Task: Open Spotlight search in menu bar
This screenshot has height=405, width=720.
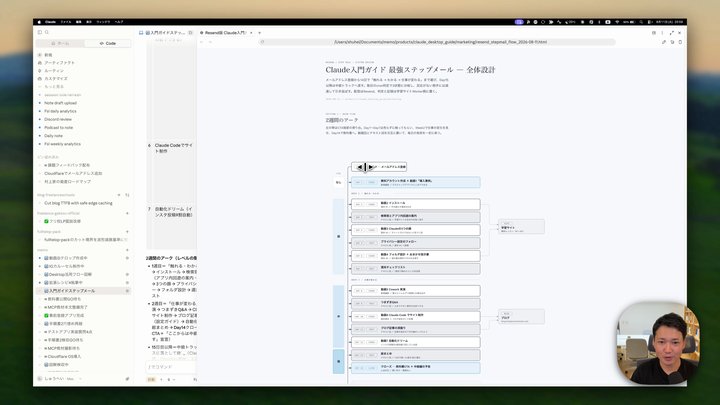Action: [x=641, y=22]
